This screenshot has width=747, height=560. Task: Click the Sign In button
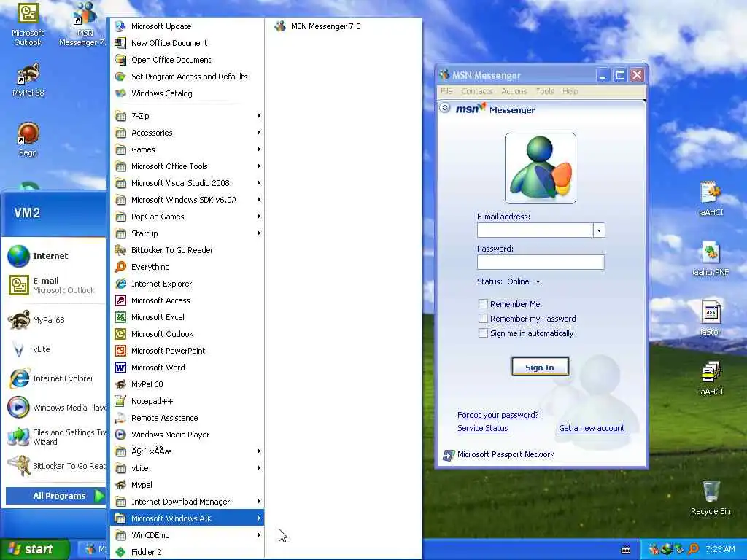[540, 367]
